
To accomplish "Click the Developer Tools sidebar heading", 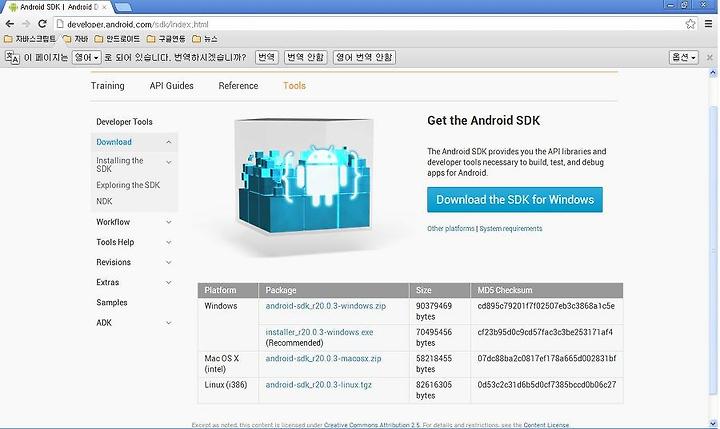I will coord(124,122).
